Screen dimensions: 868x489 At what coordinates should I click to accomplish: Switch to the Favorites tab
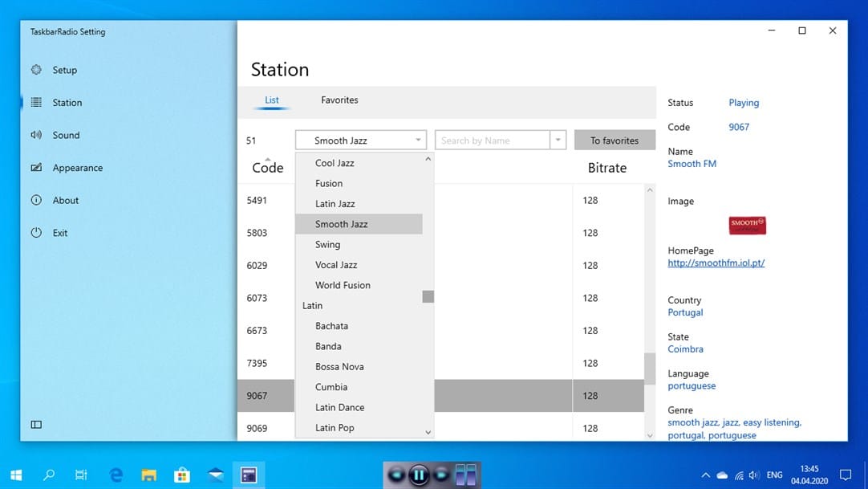pyautogui.click(x=339, y=100)
